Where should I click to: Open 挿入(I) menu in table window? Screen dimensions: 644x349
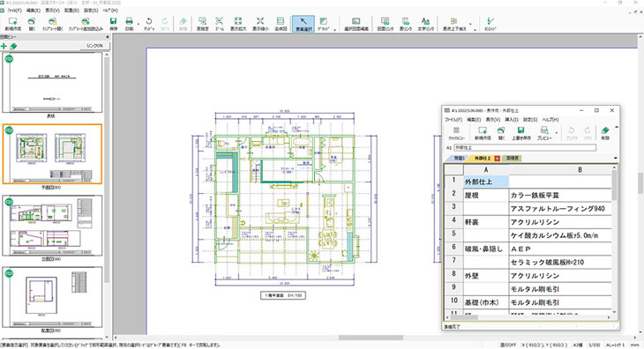point(512,120)
